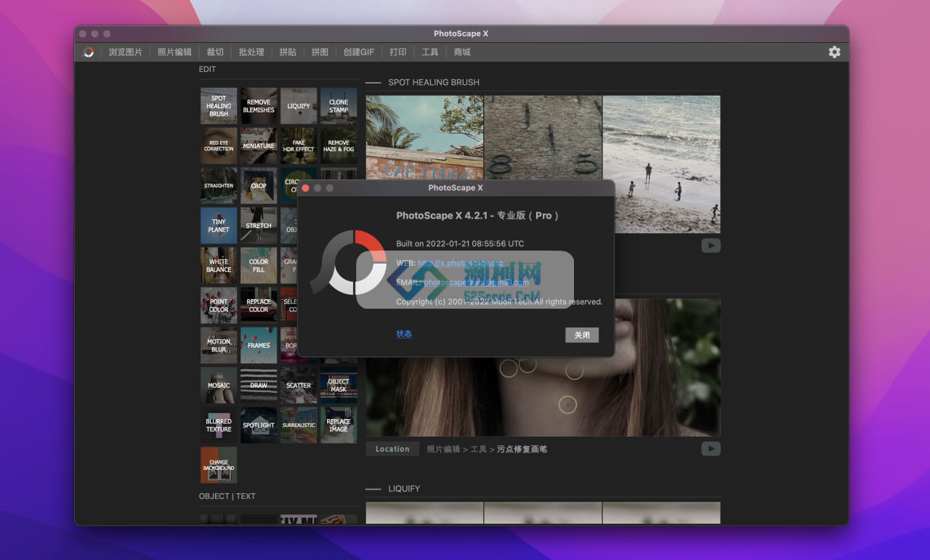Play video beside the Location breadcrumb
Image resolution: width=930 pixels, height=560 pixels.
pyautogui.click(x=711, y=449)
